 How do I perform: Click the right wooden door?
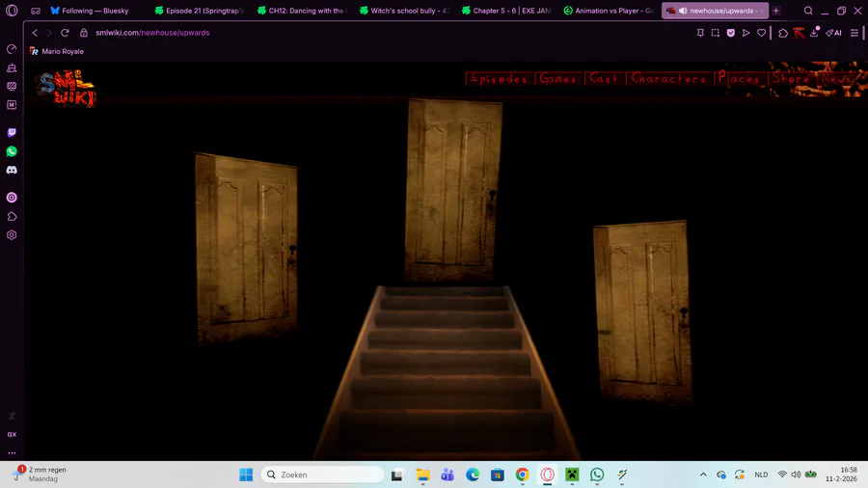[x=641, y=312]
